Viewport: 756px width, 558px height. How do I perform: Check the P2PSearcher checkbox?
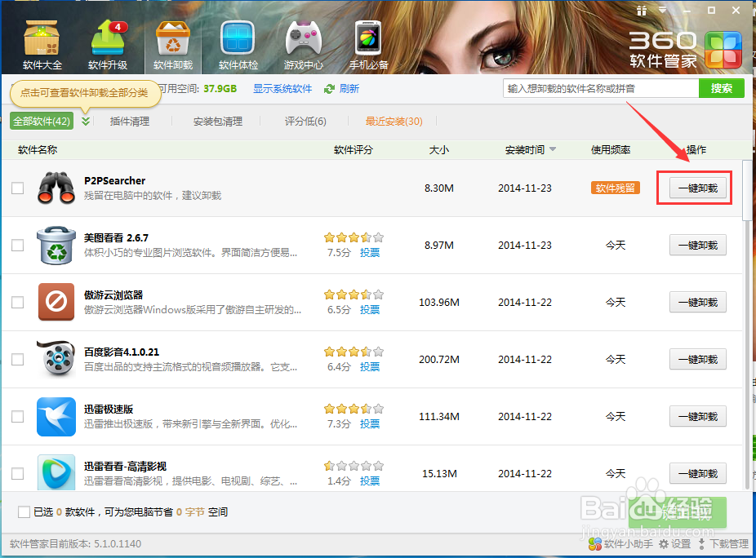coord(18,188)
